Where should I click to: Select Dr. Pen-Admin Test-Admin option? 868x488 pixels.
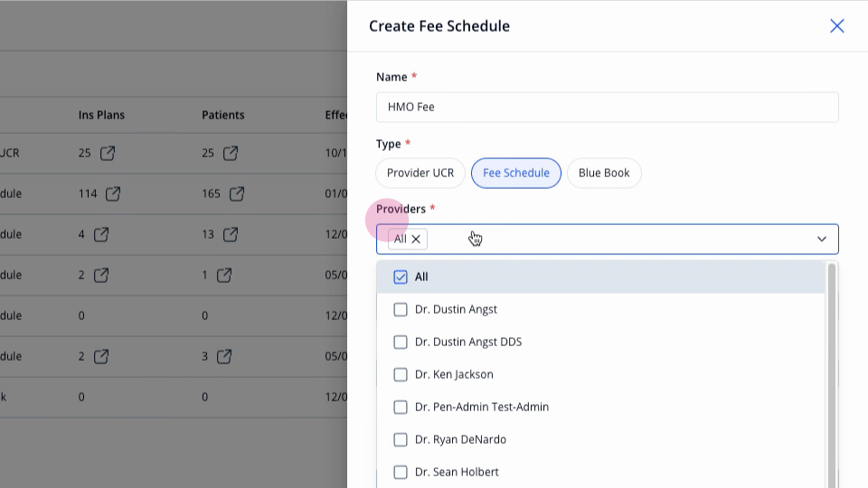pyautogui.click(x=600, y=407)
